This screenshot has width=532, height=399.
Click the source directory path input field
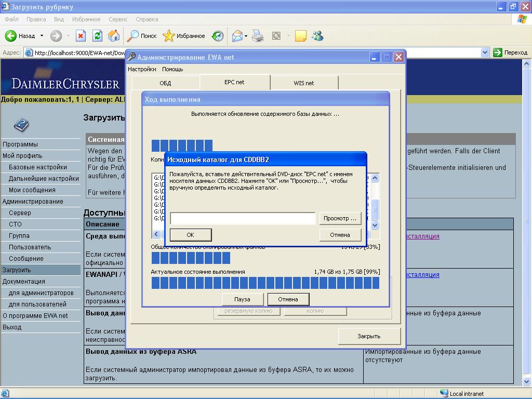(x=243, y=218)
